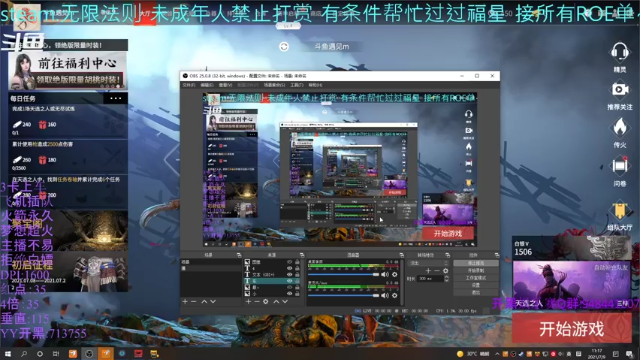
Task: Open Windows Start menu
Action: 8,354
